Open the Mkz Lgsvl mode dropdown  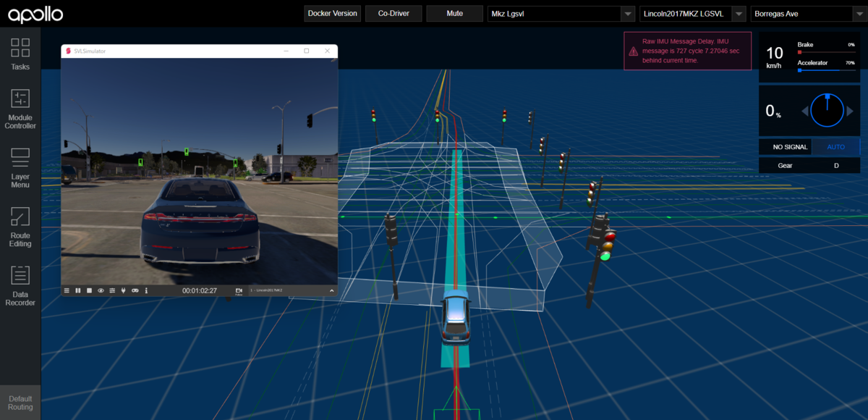click(561, 14)
